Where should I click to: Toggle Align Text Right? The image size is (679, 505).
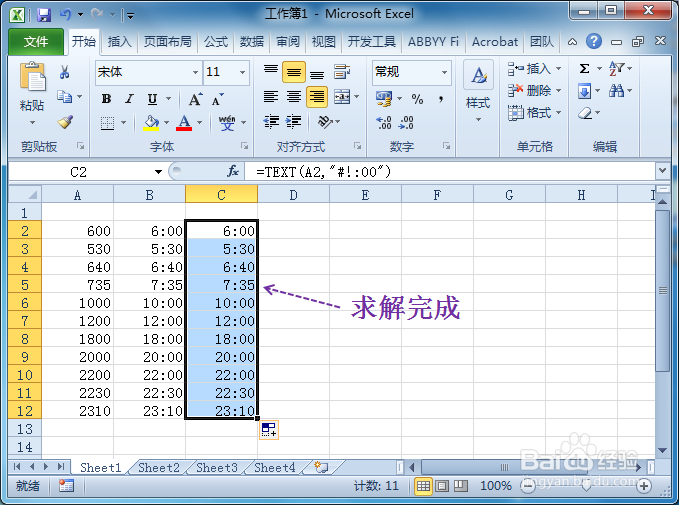[x=317, y=97]
